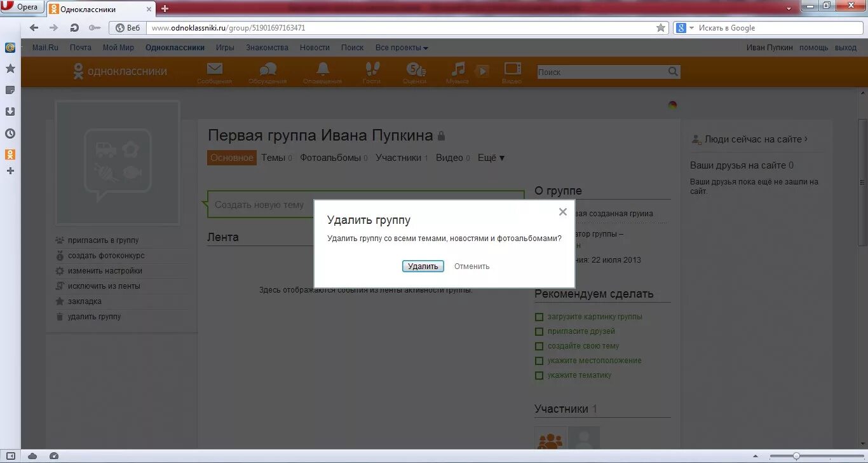
Task: Select Фотоальбомы group tab
Action: (x=334, y=158)
